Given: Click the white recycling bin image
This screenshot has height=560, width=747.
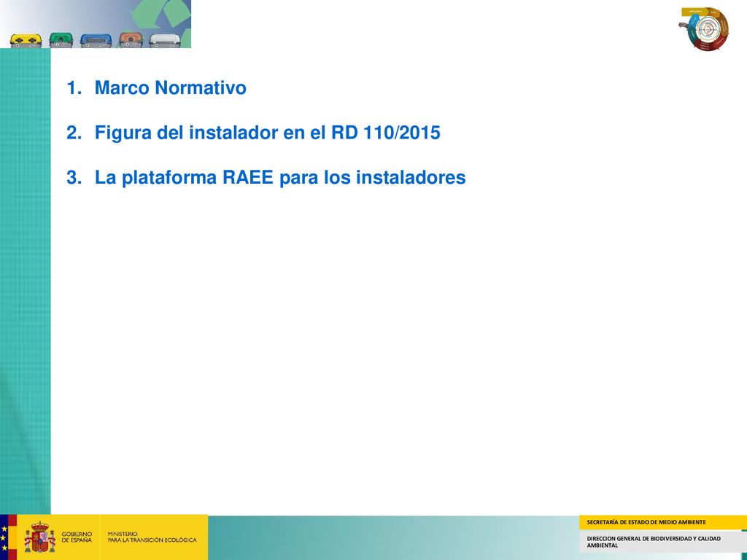Looking at the screenshot, I should (x=166, y=41).
